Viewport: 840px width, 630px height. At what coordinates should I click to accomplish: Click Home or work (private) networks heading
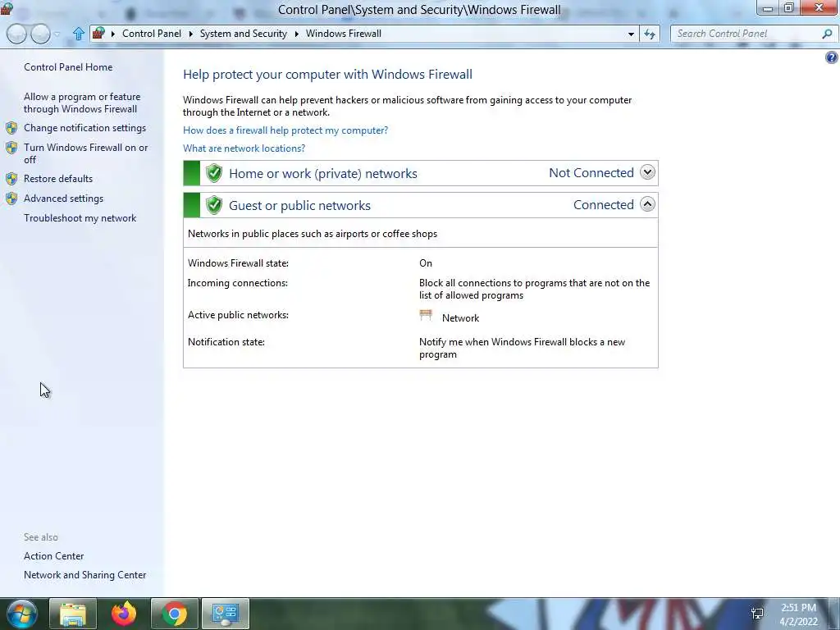pos(323,174)
